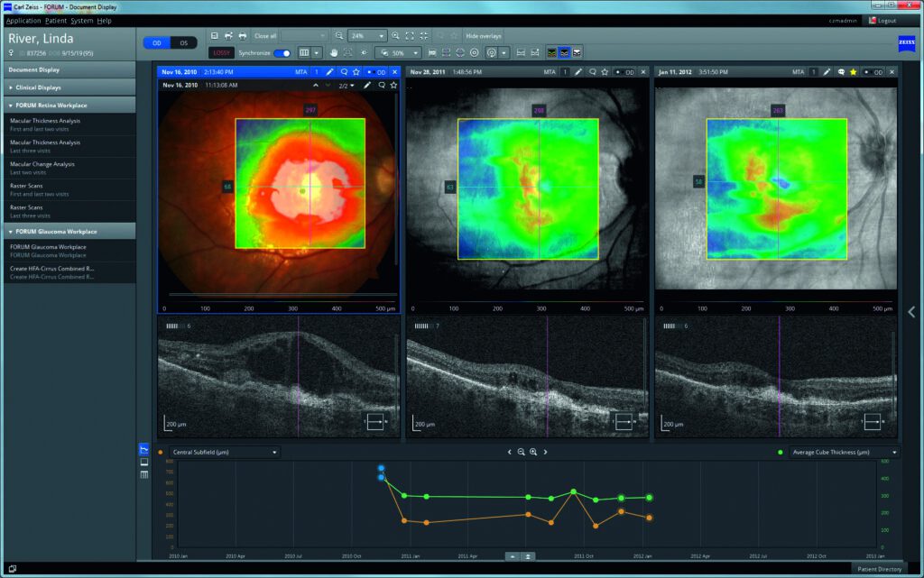This screenshot has width=924, height=578.
Task: Select the hand pan tool in toolbar
Action: coord(334,53)
